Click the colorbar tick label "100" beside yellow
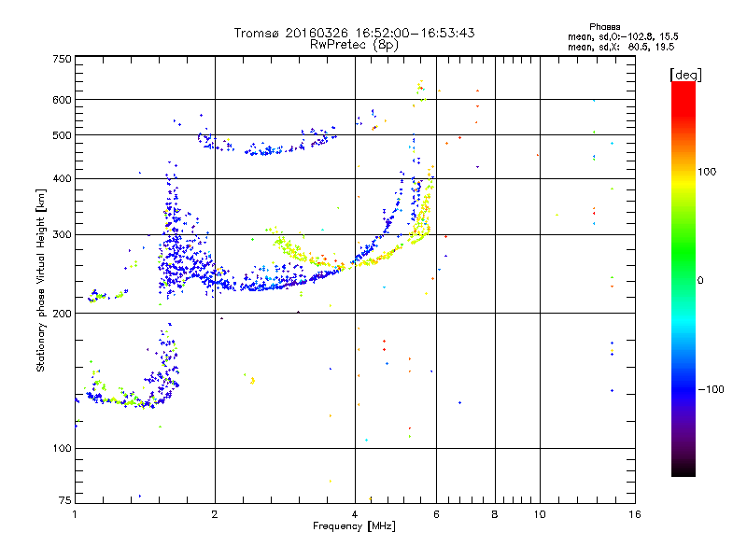747x560 pixels. pos(707,172)
